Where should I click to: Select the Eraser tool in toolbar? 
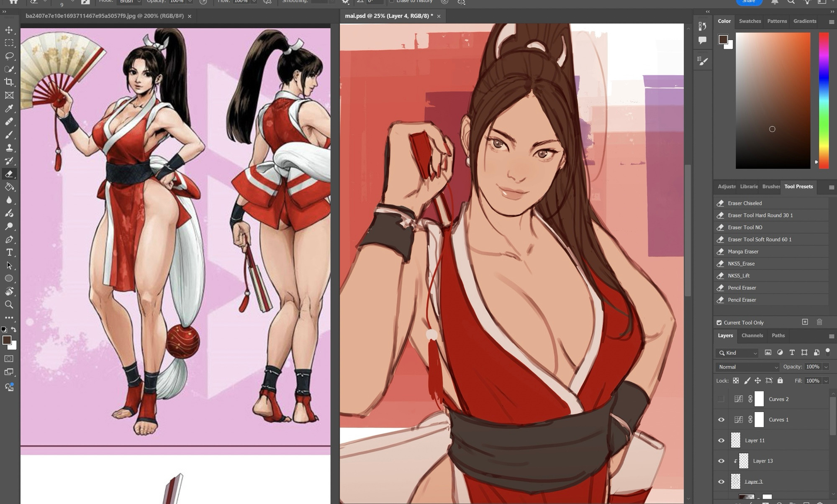(9, 174)
